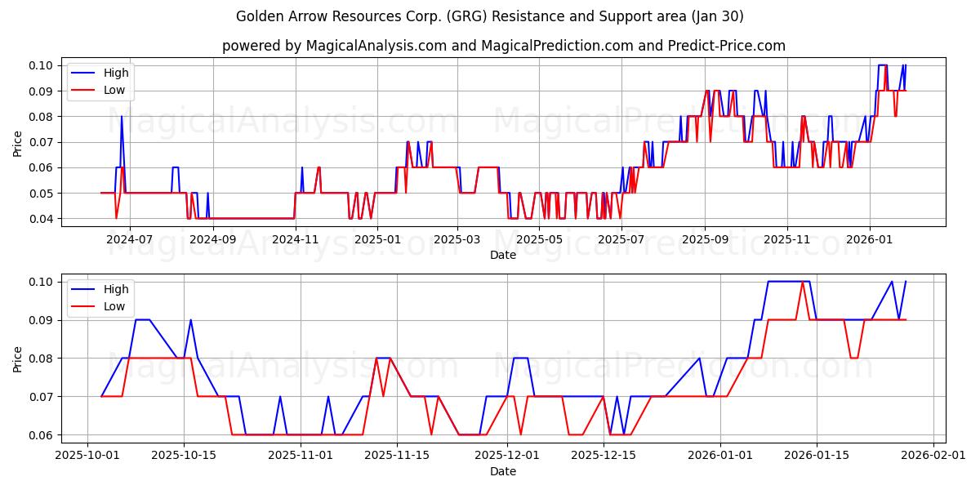Viewport: 980px width, 490px height.
Task: Click the 2026-01-15 x-axis label
Action: [x=817, y=457]
